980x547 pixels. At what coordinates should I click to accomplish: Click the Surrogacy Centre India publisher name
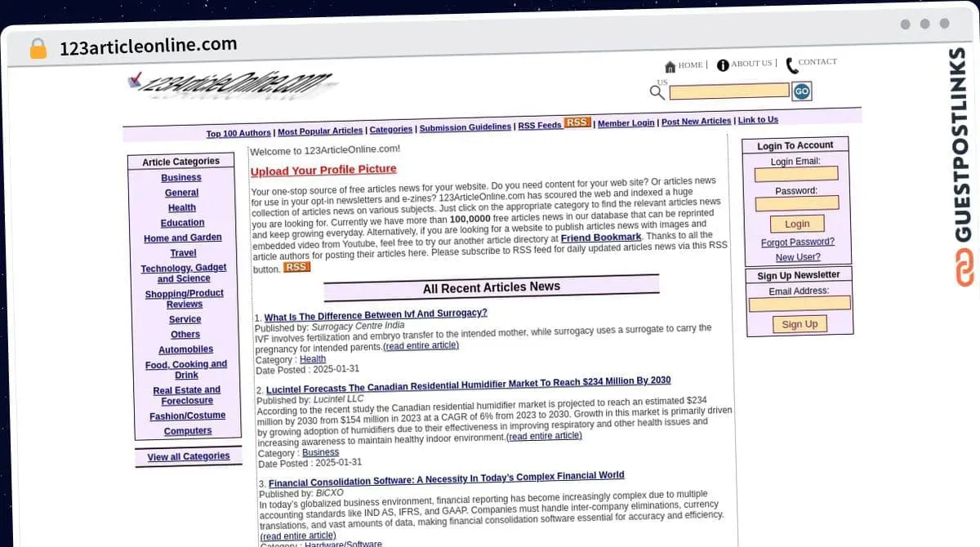point(359,325)
